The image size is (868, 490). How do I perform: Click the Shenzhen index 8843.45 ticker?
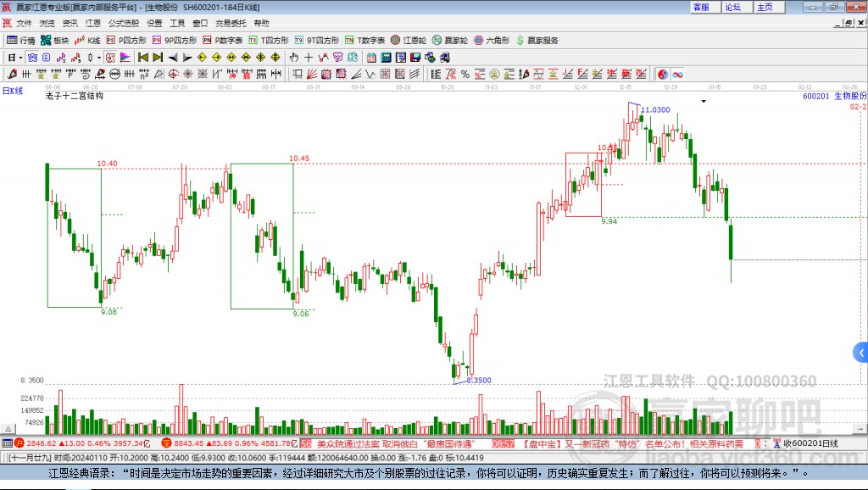tap(230, 443)
